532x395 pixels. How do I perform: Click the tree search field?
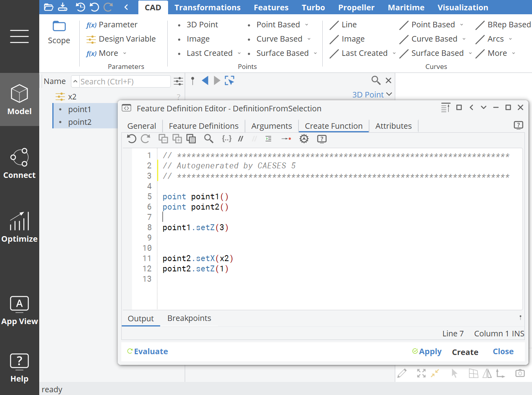pos(124,82)
